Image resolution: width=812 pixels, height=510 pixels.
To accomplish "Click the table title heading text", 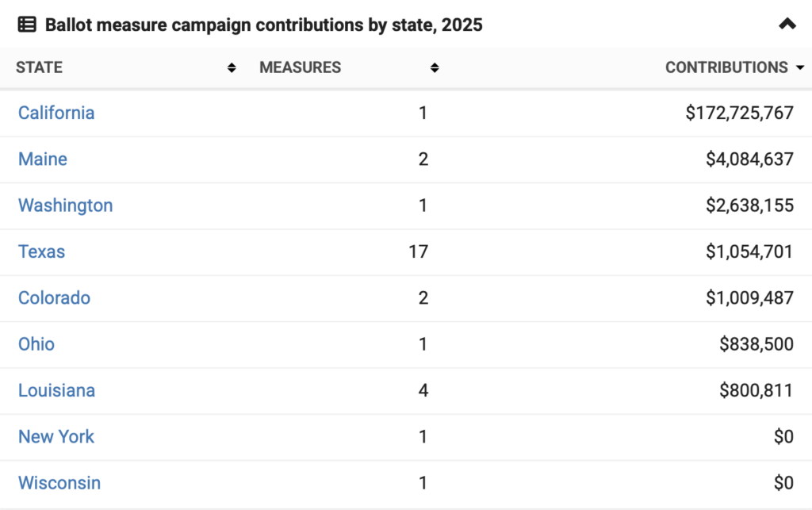I will [x=263, y=25].
